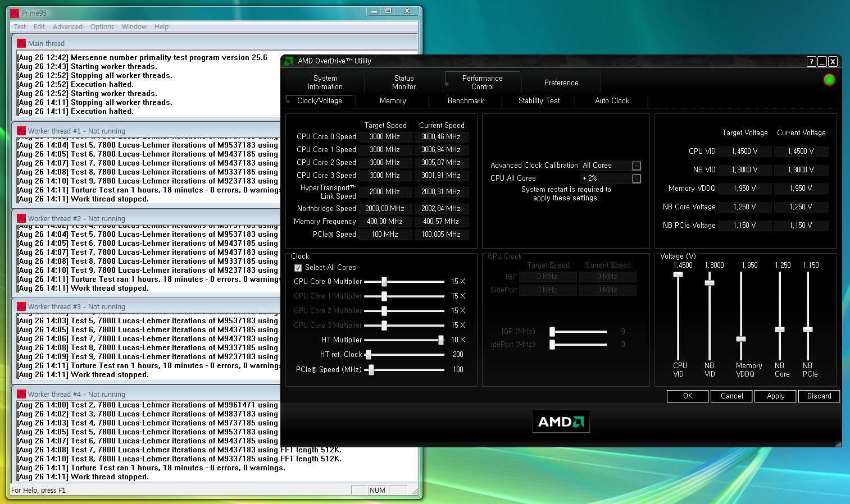Click the Worker thread #1 - Not running title bar

[147, 131]
